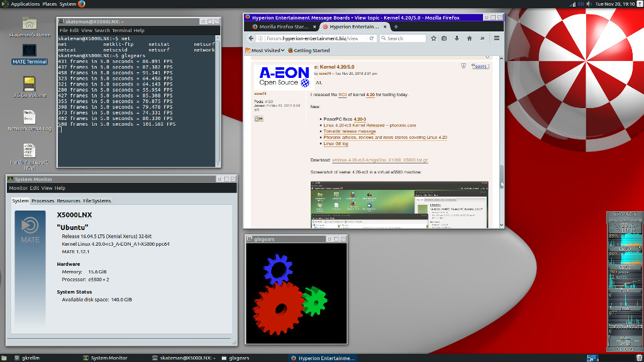Click the network signal icon in panel
Viewport: 644px width, 362px height.
(572, 4)
